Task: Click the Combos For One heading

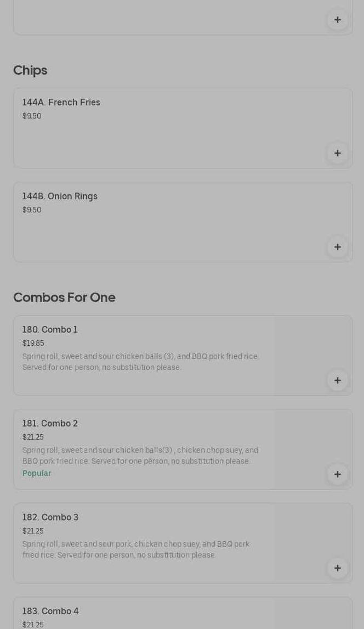Action: coord(64,297)
